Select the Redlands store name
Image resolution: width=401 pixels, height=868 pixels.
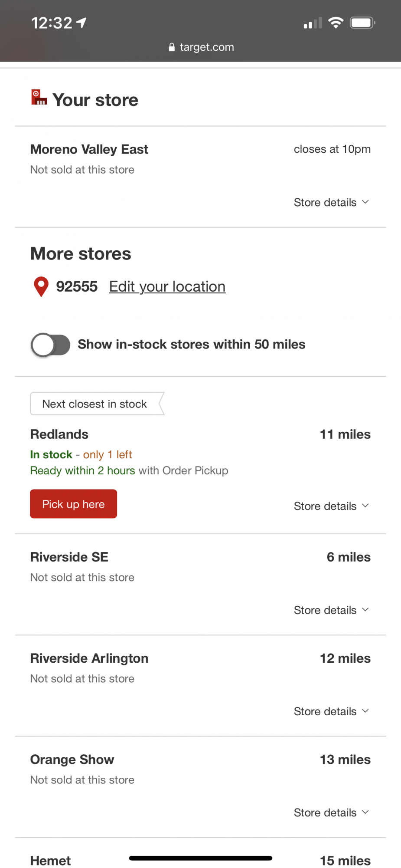[x=59, y=434]
